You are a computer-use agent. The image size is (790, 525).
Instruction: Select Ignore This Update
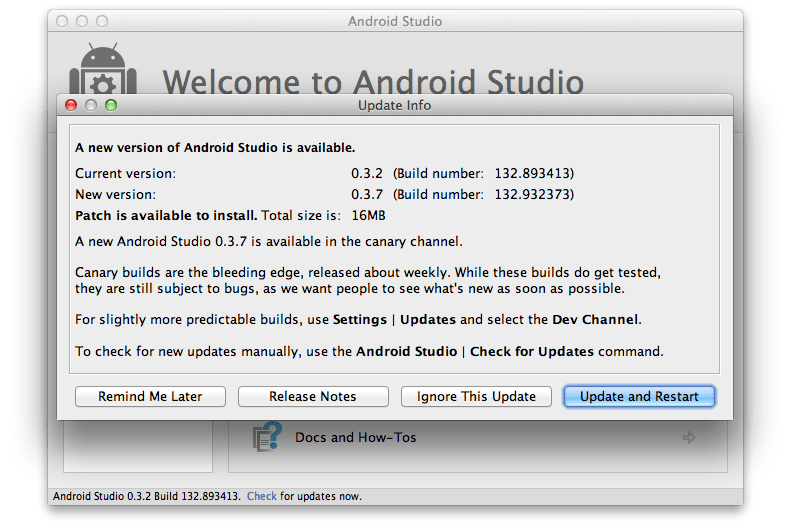(476, 397)
